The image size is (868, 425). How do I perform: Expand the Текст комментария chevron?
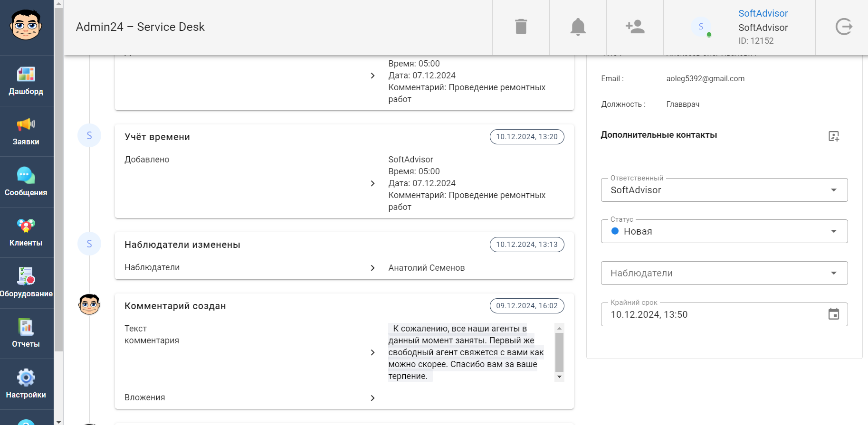373,352
